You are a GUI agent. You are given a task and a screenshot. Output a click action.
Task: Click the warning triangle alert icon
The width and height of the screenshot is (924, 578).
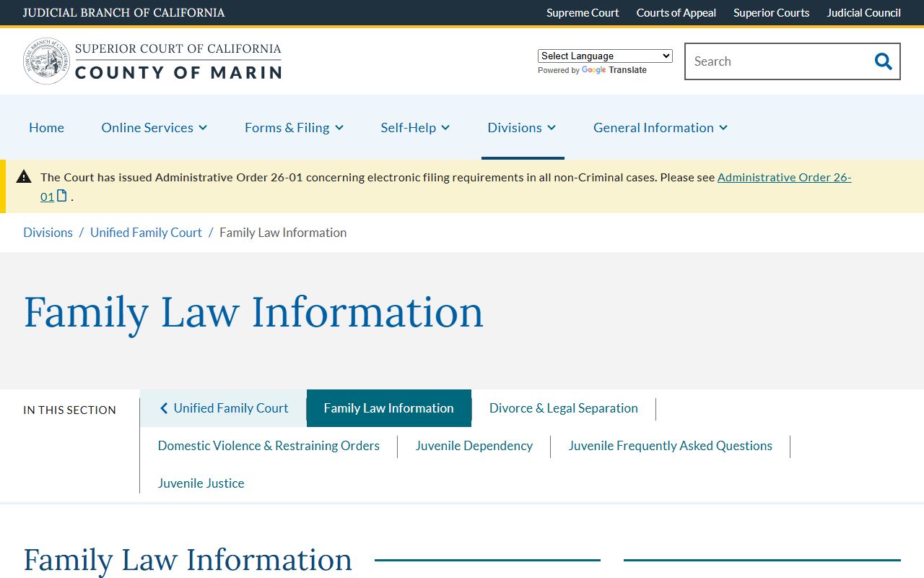pos(24,176)
